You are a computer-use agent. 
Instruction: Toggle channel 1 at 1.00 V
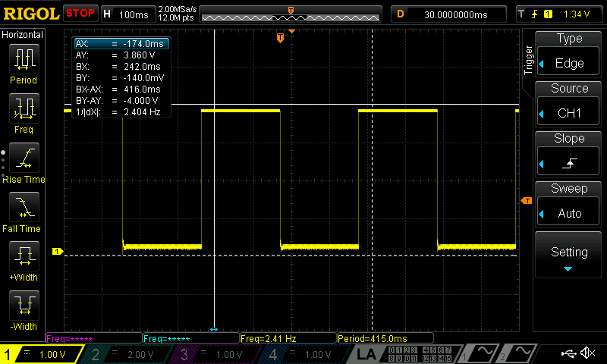pyautogui.click(x=42, y=354)
